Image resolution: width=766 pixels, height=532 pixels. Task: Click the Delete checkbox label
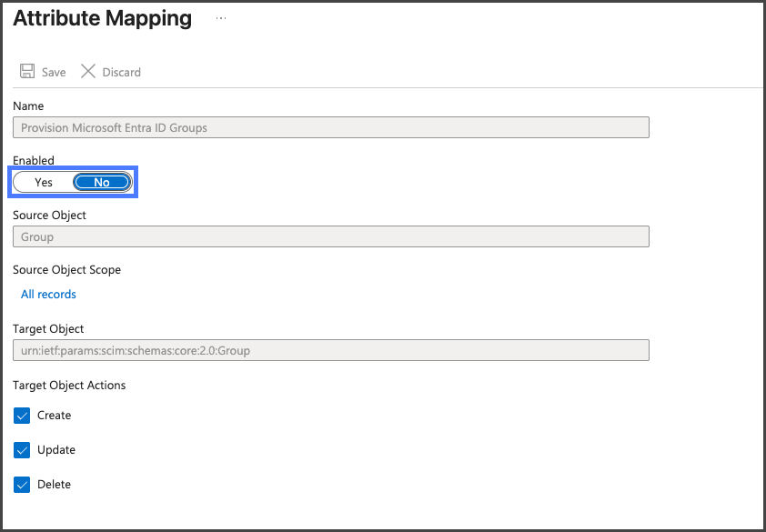pos(55,485)
